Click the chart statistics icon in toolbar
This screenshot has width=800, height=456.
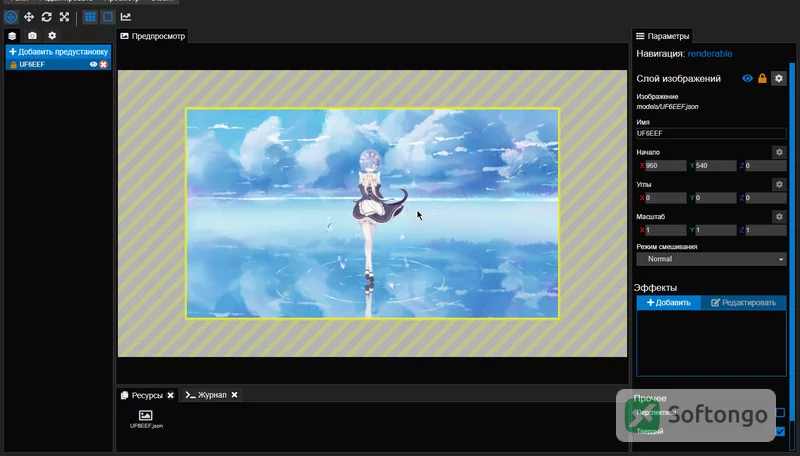pyautogui.click(x=126, y=17)
